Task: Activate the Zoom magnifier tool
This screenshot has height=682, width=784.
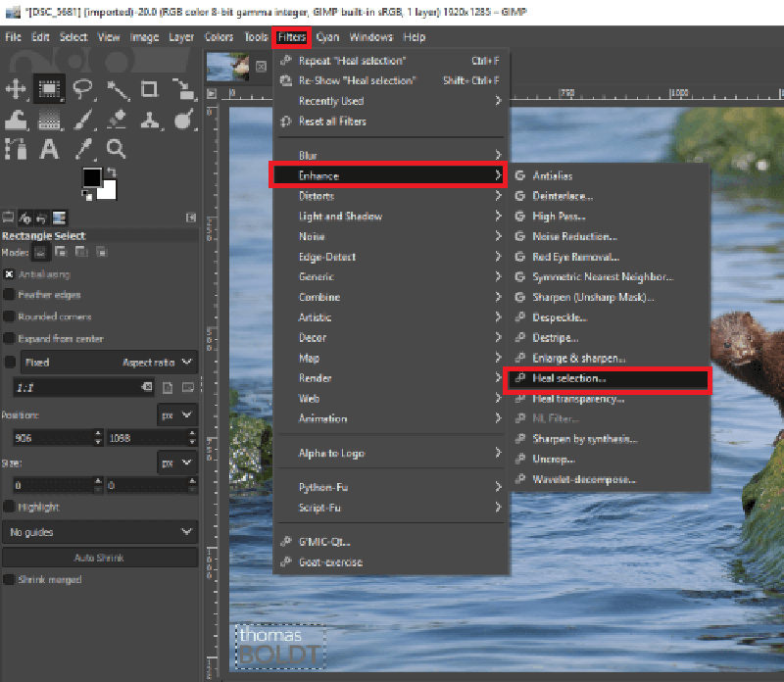Action: [117, 148]
